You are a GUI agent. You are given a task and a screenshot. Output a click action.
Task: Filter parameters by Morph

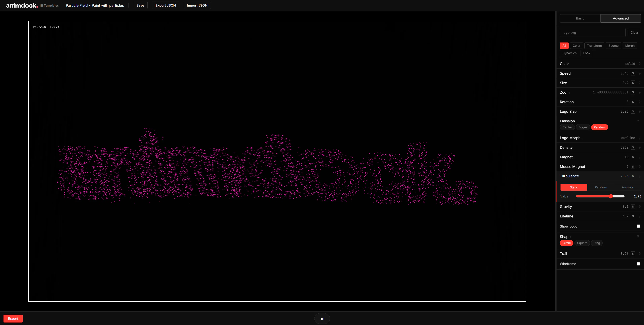(x=630, y=46)
